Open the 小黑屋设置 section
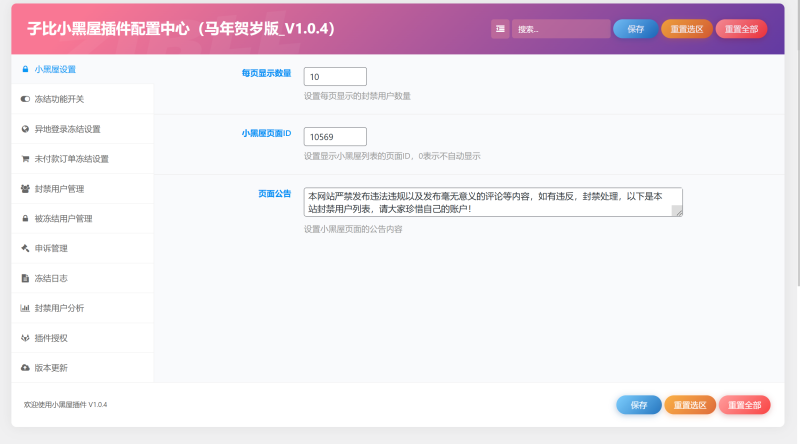This screenshot has height=444, width=800. click(x=82, y=69)
